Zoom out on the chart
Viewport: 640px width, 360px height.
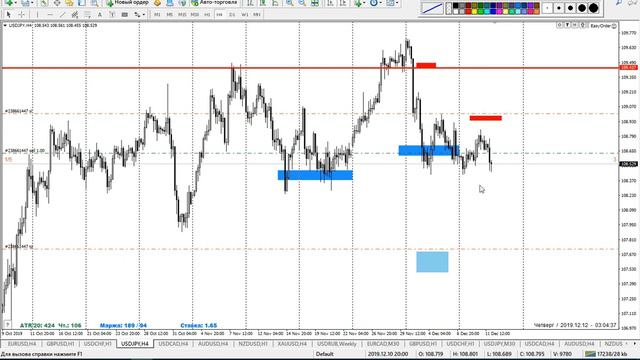point(302,3)
